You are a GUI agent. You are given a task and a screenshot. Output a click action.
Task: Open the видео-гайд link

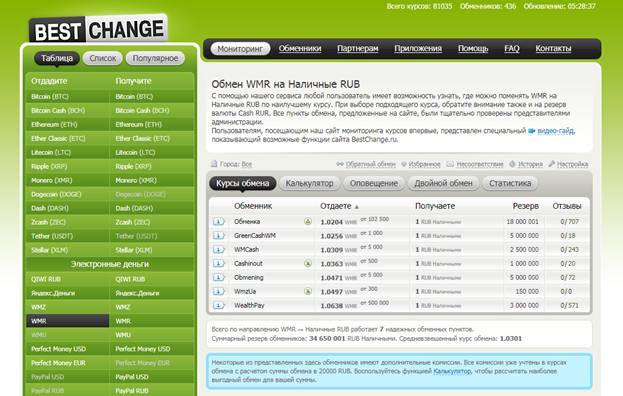click(x=556, y=131)
